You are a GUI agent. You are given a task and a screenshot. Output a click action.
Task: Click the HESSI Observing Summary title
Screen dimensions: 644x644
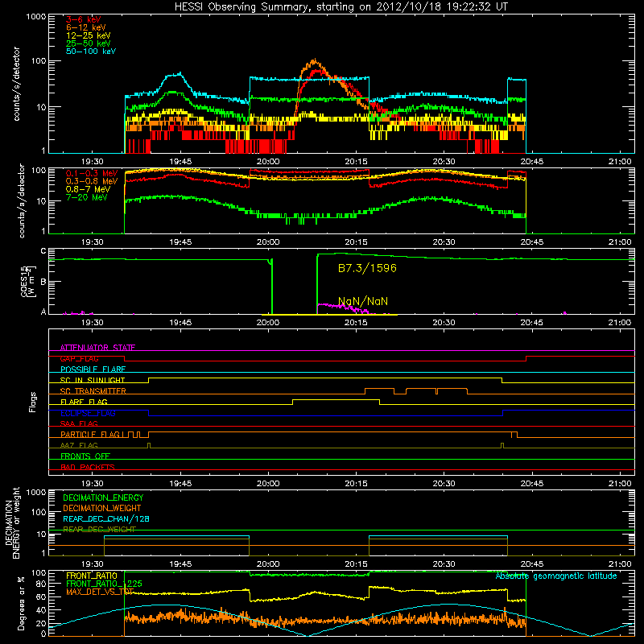coord(341,7)
